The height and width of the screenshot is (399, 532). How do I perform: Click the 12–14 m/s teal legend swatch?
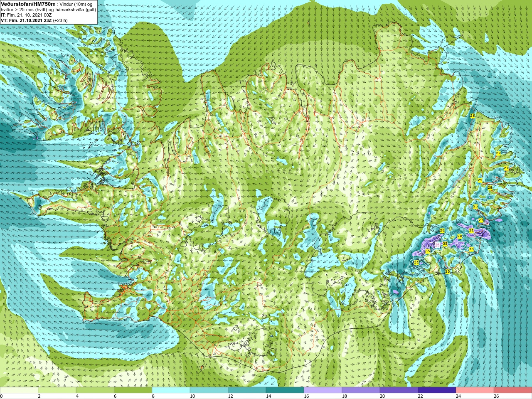point(247,390)
